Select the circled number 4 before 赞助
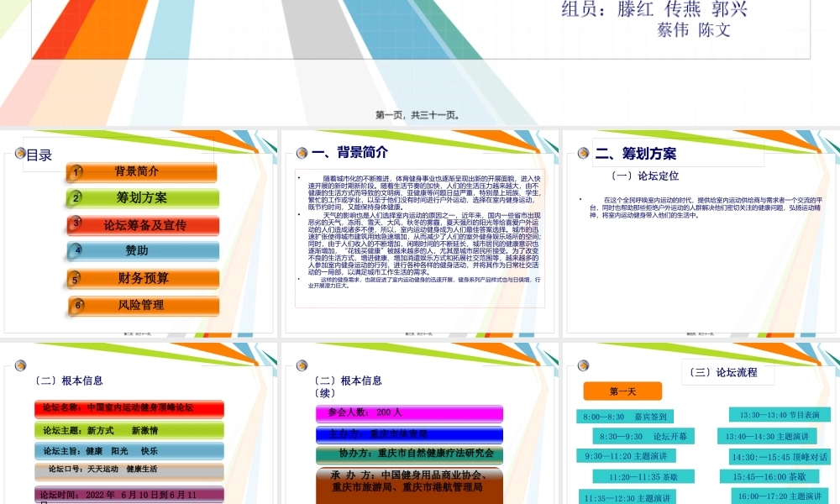Screen dimensions: 840x504 [76, 251]
